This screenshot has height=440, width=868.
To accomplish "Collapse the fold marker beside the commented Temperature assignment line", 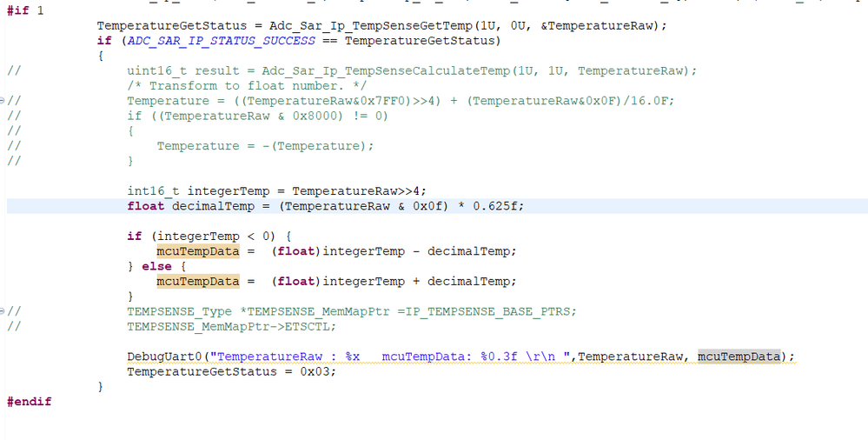I will coord(3,100).
